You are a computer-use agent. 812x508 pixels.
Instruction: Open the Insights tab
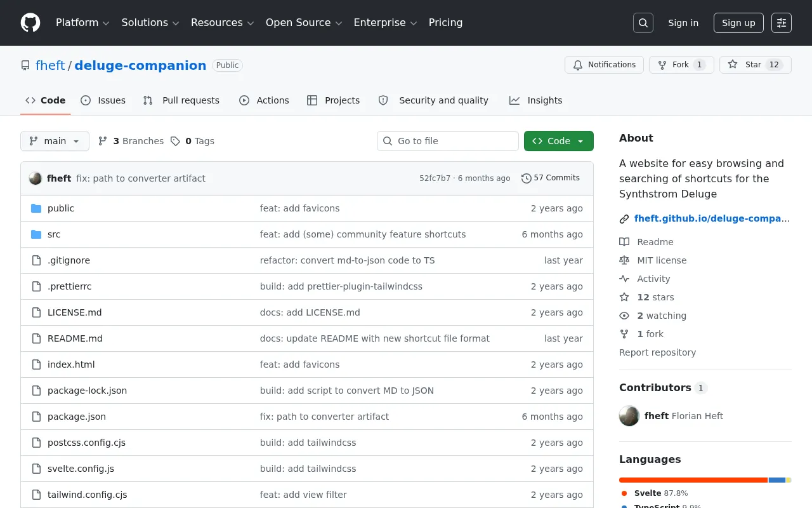pyautogui.click(x=536, y=100)
